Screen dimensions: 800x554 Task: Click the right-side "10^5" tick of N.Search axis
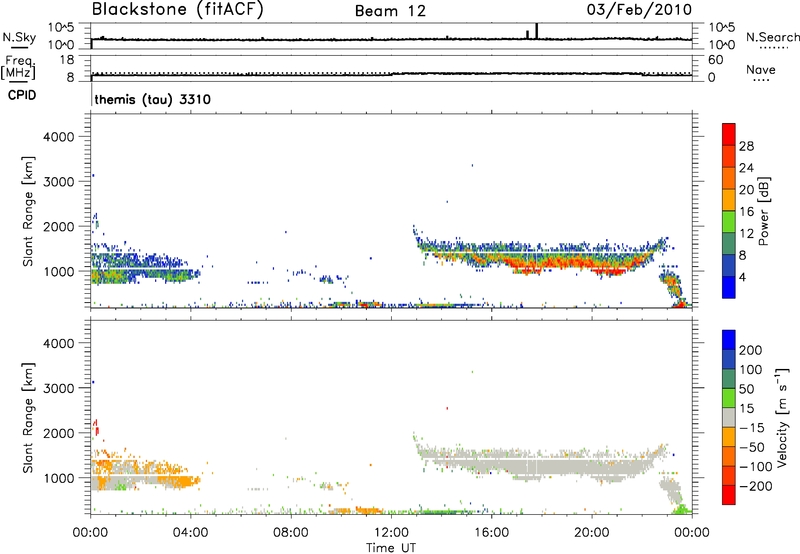[x=721, y=28]
